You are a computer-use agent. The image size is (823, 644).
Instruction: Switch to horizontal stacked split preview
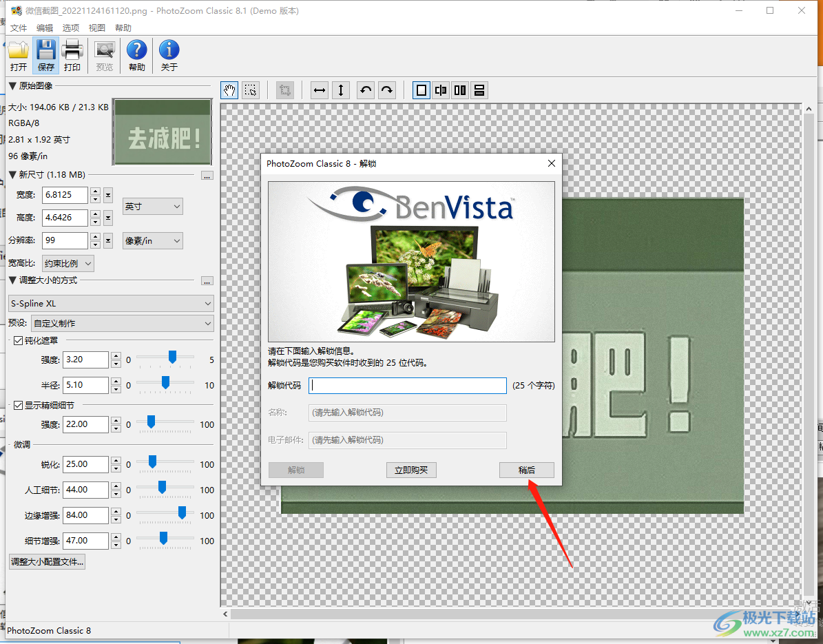[x=479, y=90]
